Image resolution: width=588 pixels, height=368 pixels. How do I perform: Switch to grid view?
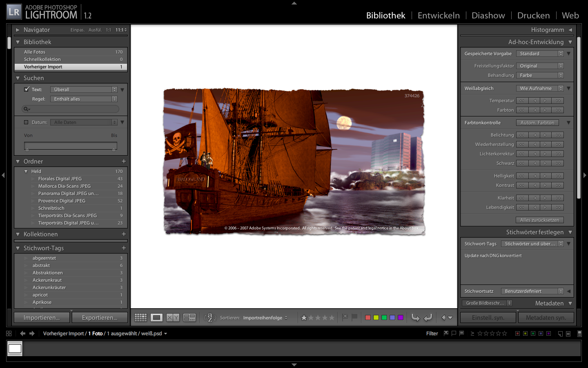point(140,317)
